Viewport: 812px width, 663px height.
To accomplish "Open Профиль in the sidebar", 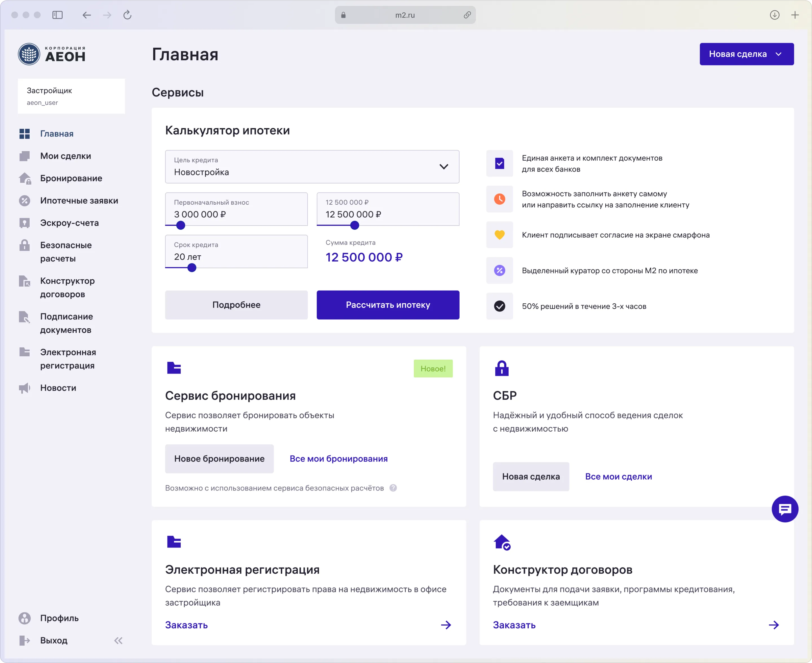I will tap(59, 618).
